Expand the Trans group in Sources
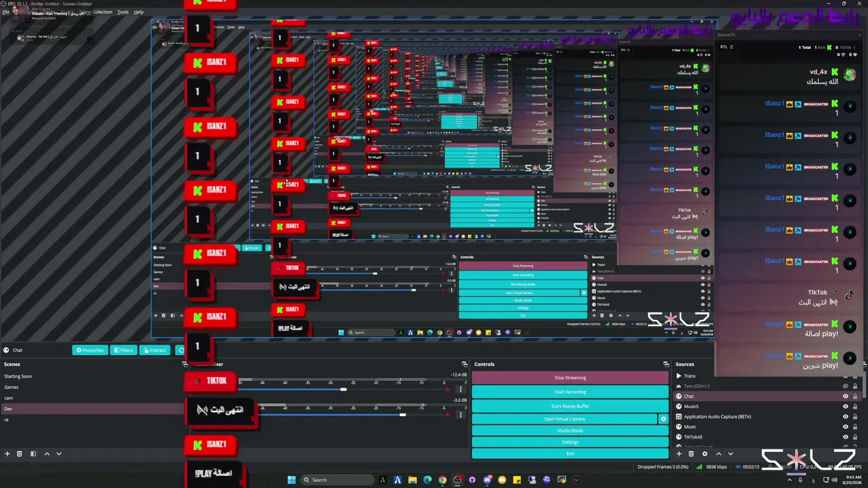 (679, 375)
